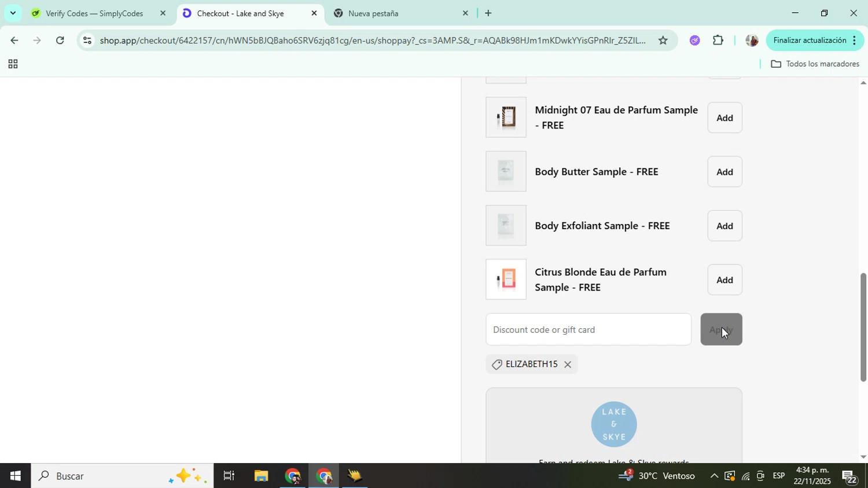Open the active Chrome taskbar window

coord(323,476)
